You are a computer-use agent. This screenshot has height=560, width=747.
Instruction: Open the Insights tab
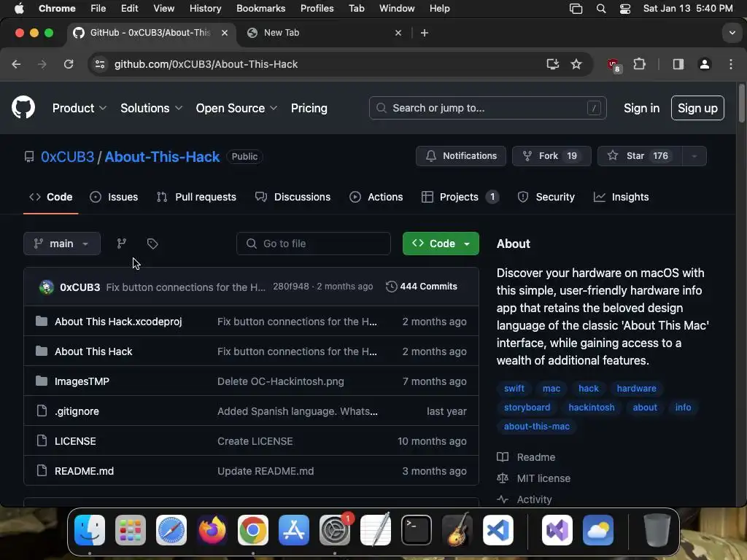click(x=622, y=197)
